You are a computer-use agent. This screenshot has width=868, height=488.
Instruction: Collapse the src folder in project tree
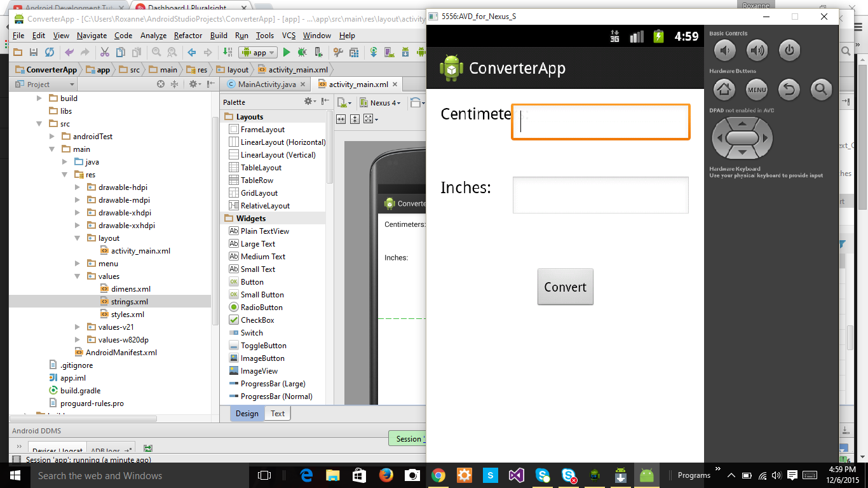click(39, 123)
